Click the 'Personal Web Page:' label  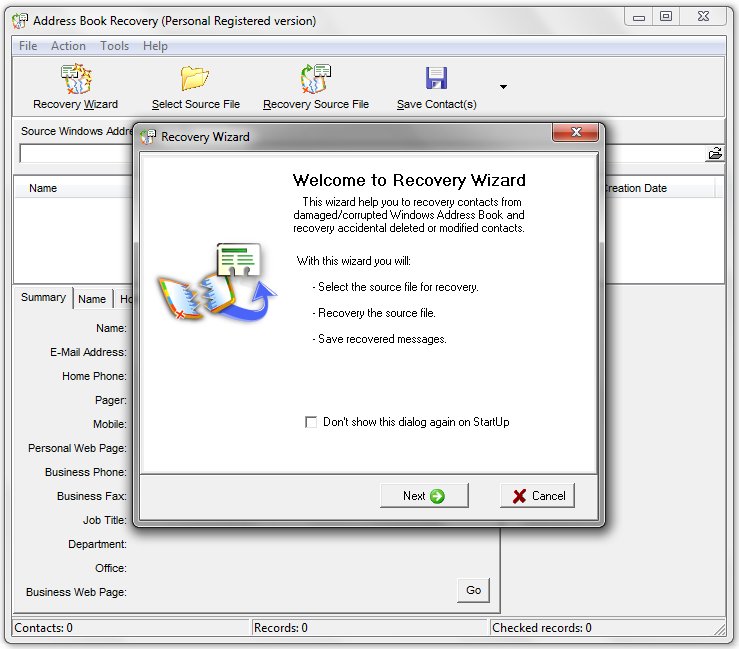pyautogui.click(x=77, y=448)
